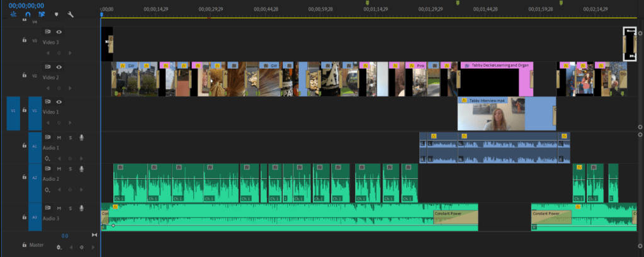Click the A3 track target button
The image size is (644, 257).
click(35, 217)
